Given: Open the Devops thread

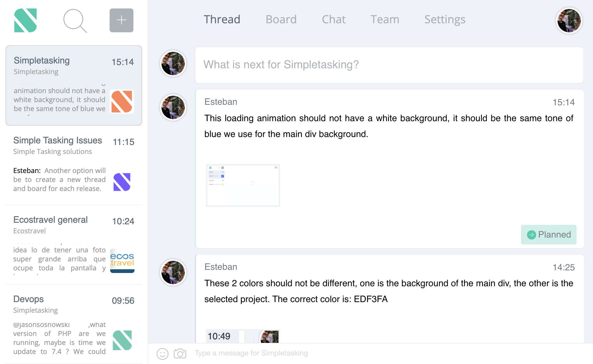Looking at the screenshot, I should click(x=74, y=324).
